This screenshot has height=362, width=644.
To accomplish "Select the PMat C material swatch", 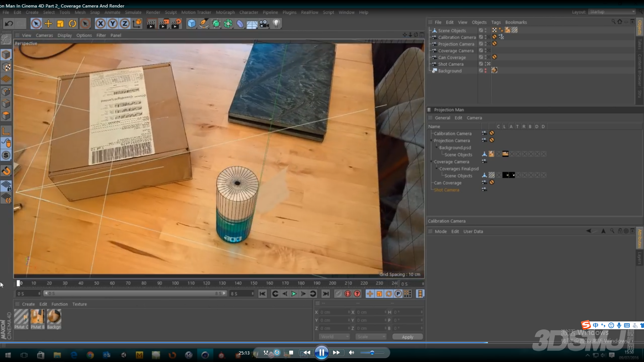I will 21,319.
